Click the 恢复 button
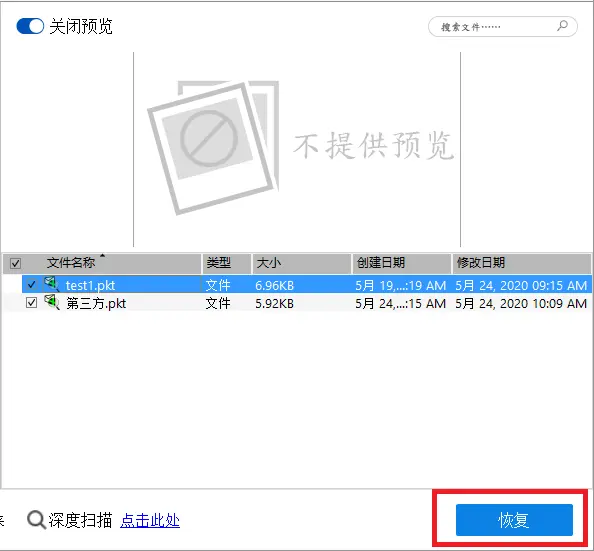 coord(514,520)
